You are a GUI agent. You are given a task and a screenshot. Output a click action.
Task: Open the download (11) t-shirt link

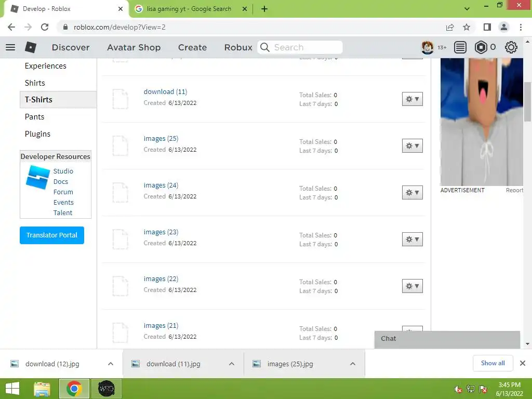pos(165,91)
